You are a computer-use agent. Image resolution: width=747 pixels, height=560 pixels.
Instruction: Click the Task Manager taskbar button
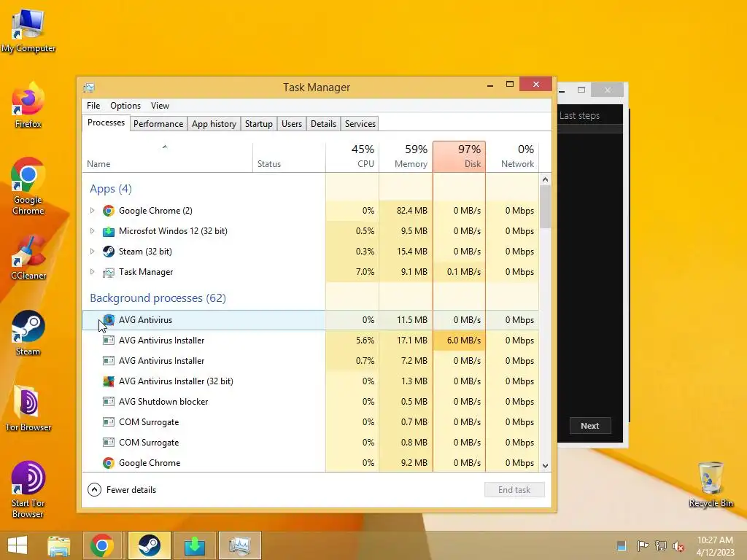coord(239,545)
